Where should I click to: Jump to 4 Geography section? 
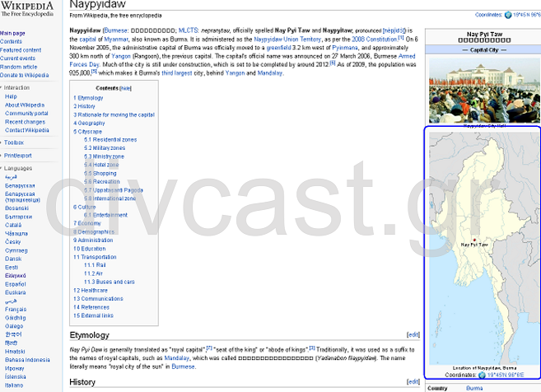[89, 124]
